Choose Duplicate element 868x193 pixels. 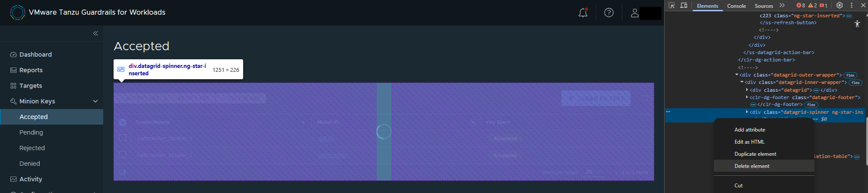[x=764, y=154]
